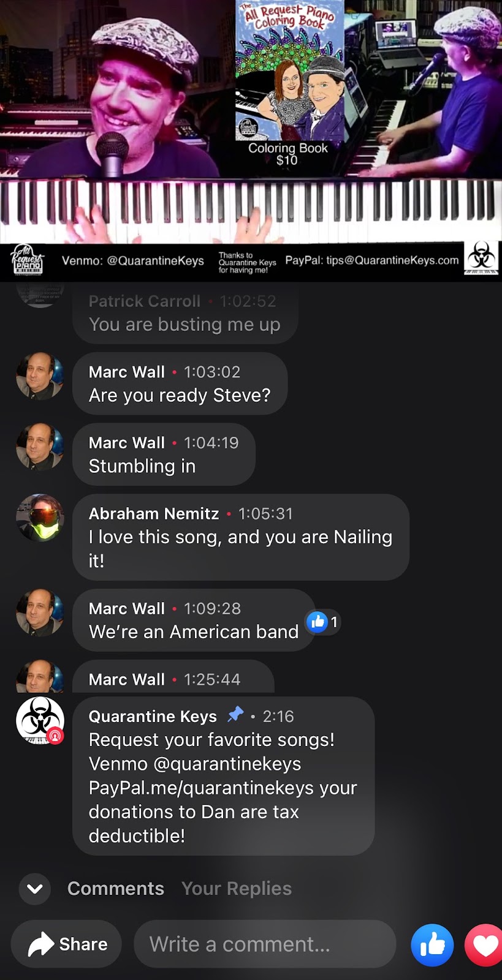The width and height of the screenshot is (502, 980).
Task: Click the Share arrow button
Action: tap(66, 944)
